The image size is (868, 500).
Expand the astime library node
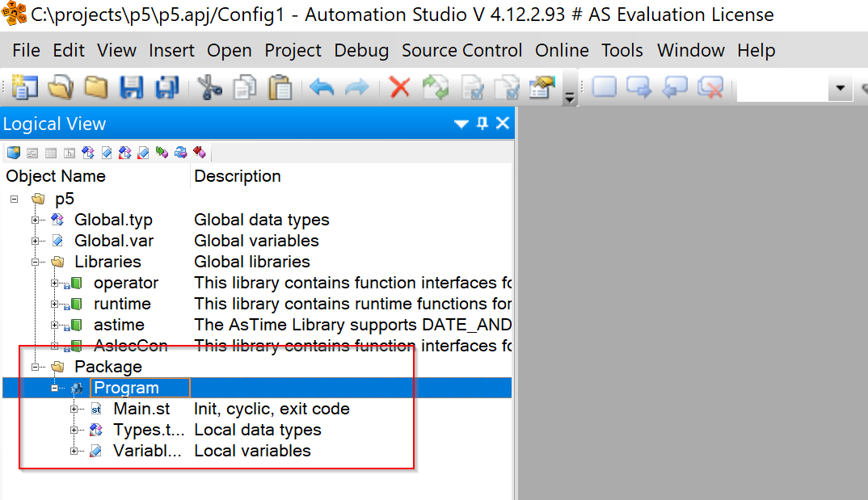coord(54,326)
